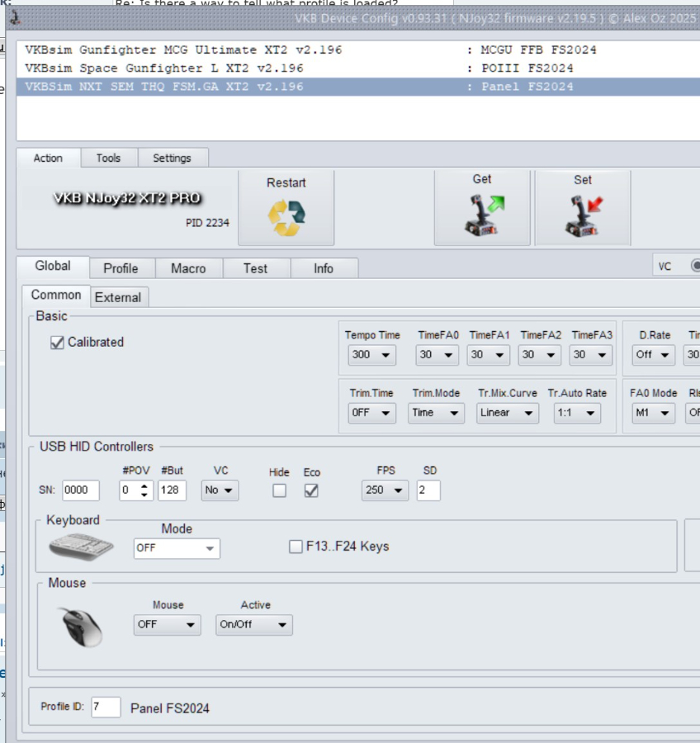Image resolution: width=700 pixels, height=743 pixels.
Task: Open the Tr.Mix.Curve dropdown
Action: click(x=508, y=413)
